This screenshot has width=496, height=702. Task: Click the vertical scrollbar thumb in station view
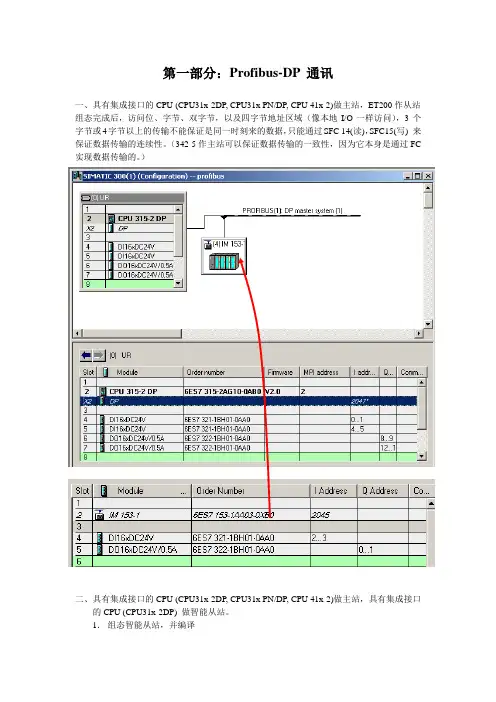[428, 200]
